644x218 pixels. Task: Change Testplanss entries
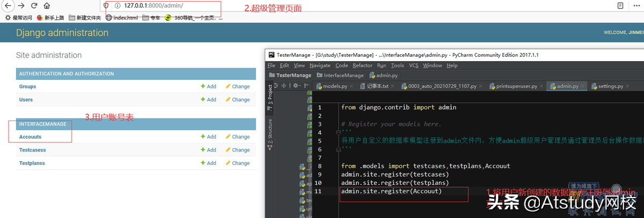coord(238,163)
